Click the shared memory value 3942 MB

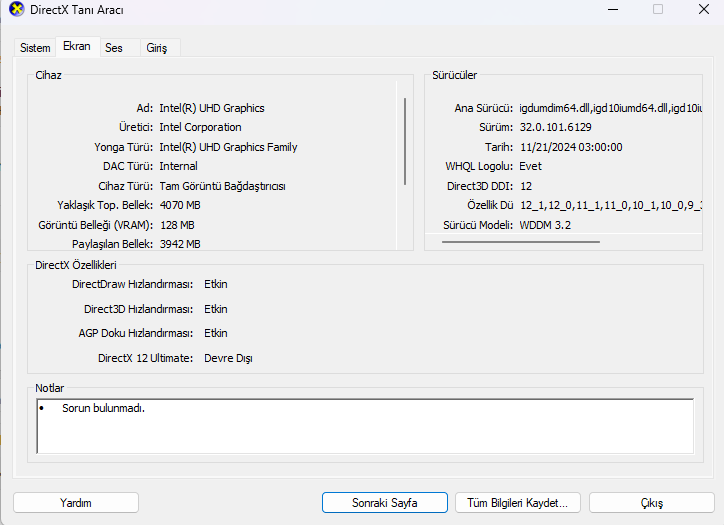[180, 244]
